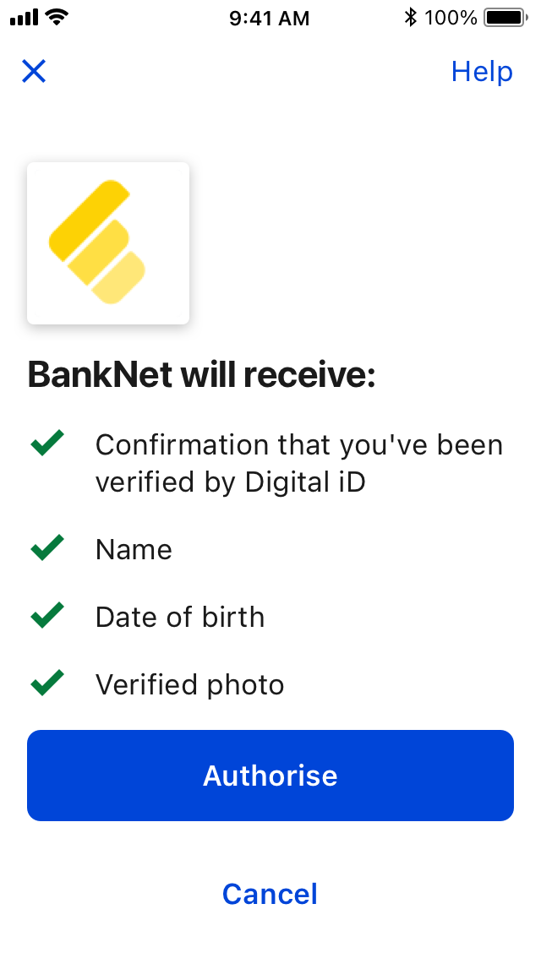
Task: Tap green checkmark next to Date of birth
Action: pyautogui.click(x=47, y=615)
